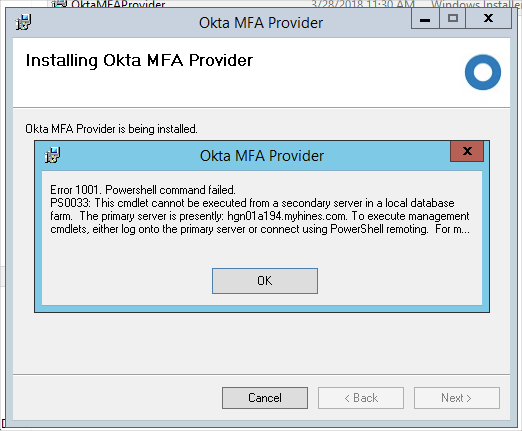The height and width of the screenshot is (431, 522).
Task: Select OktaMFAProvider file in background Explorer window
Action: click(x=118, y=4)
